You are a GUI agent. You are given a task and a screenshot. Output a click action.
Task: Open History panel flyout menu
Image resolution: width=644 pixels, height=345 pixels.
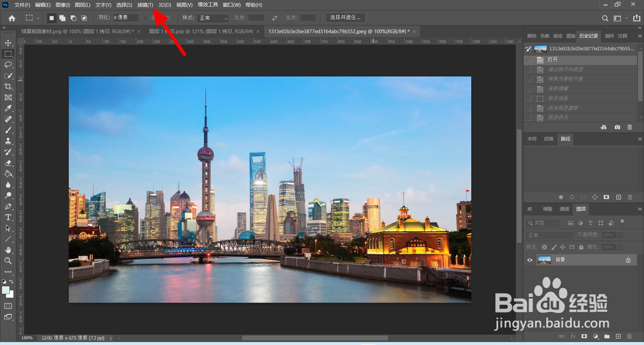tap(640, 36)
